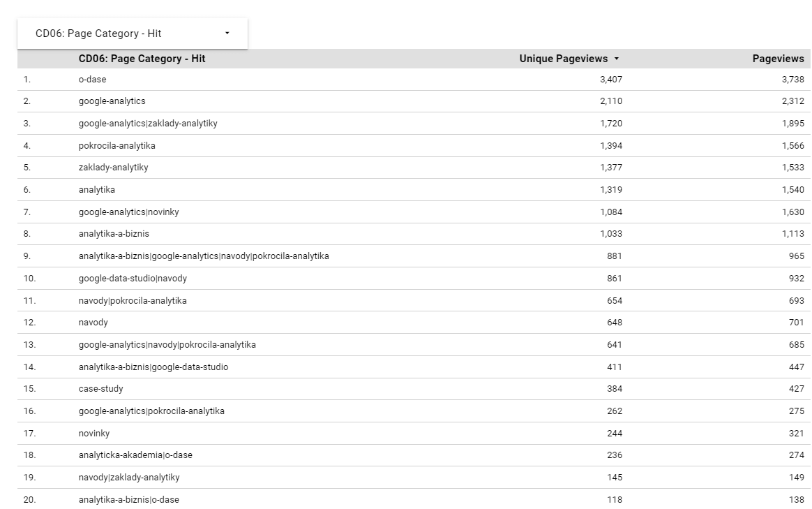
Task: Sort by the Unique Pageviews column header
Action: pos(564,59)
